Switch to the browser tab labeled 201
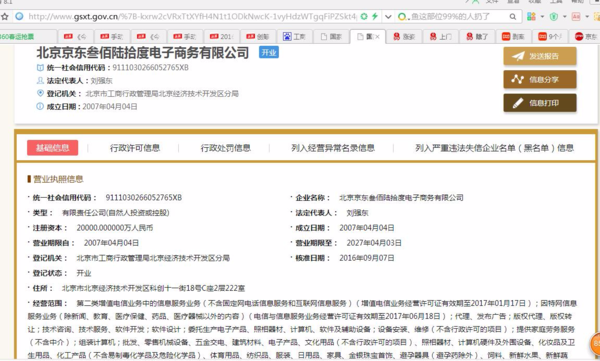 [x=222, y=37]
